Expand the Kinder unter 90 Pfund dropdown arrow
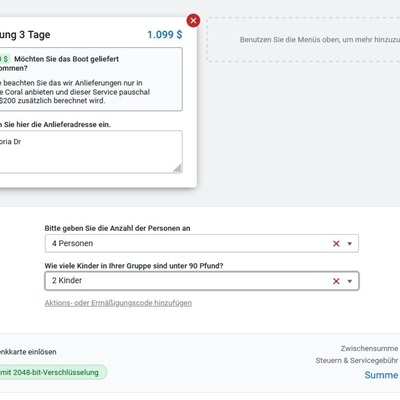400x400 pixels. (350, 281)
